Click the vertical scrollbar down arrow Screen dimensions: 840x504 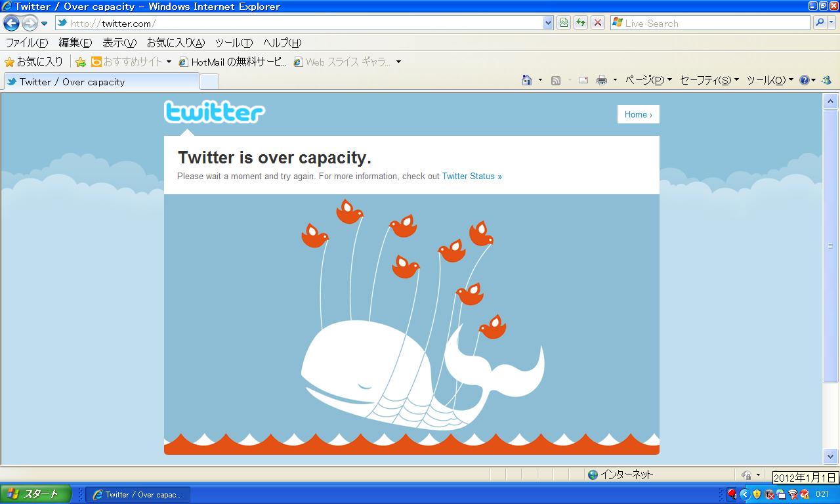[830, 456]
